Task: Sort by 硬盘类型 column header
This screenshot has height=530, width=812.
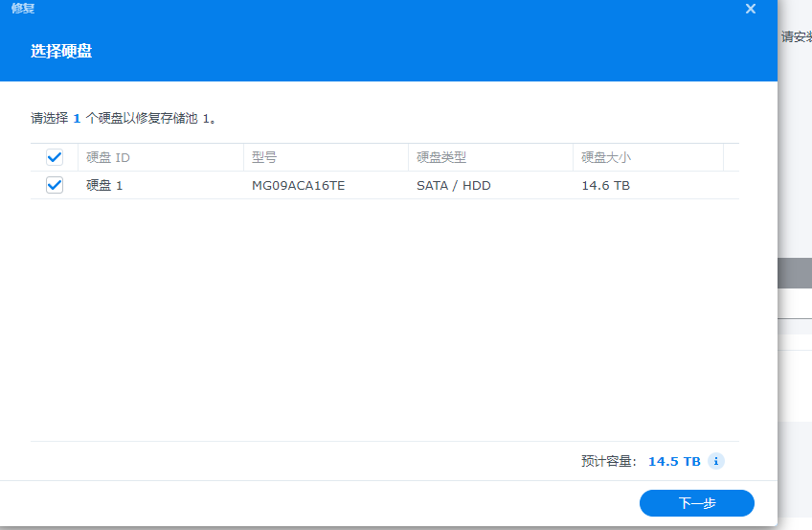Action: pyautogui.click(x=490, y=157)
